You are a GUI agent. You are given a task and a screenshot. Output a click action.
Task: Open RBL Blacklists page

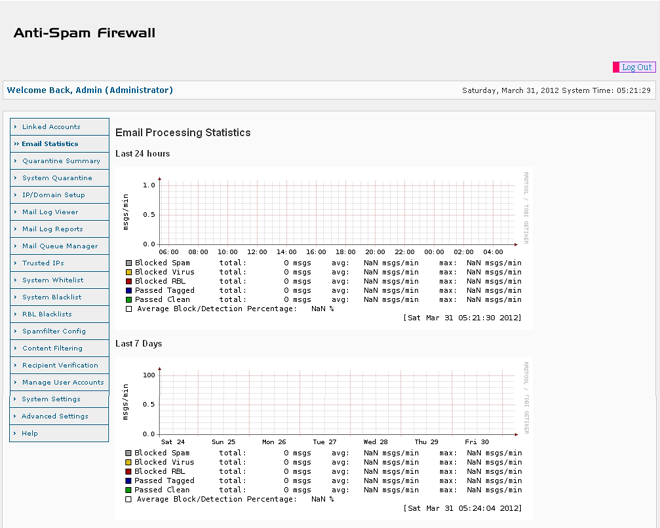(x=60, y=315)
